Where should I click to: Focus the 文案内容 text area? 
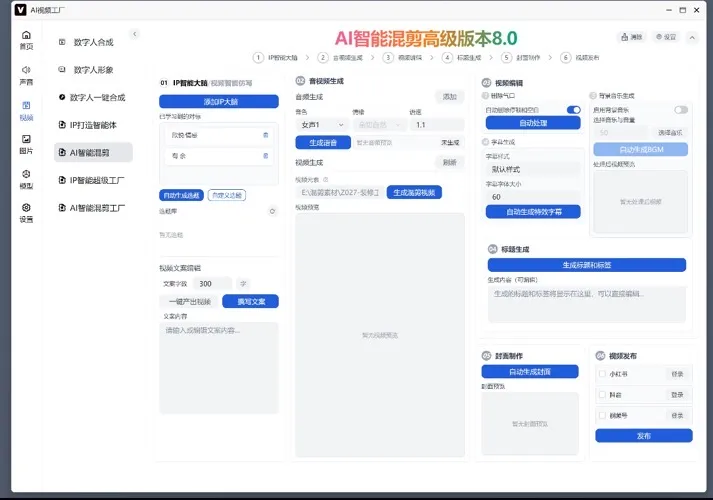219,368
